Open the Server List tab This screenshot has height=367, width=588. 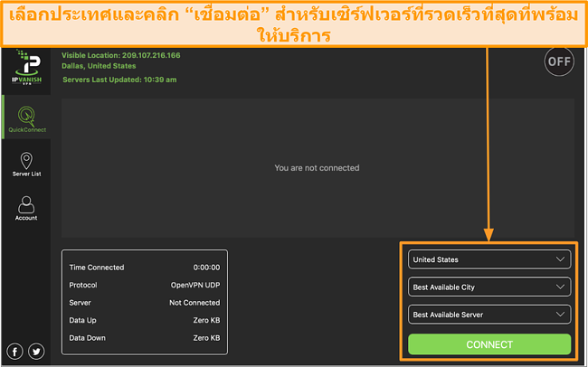tap(26, 165)
